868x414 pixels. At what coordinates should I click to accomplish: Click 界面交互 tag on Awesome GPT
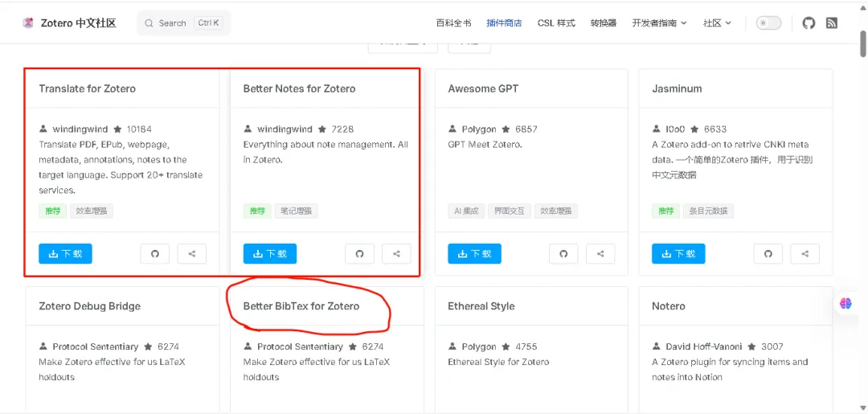coord(510,211)
